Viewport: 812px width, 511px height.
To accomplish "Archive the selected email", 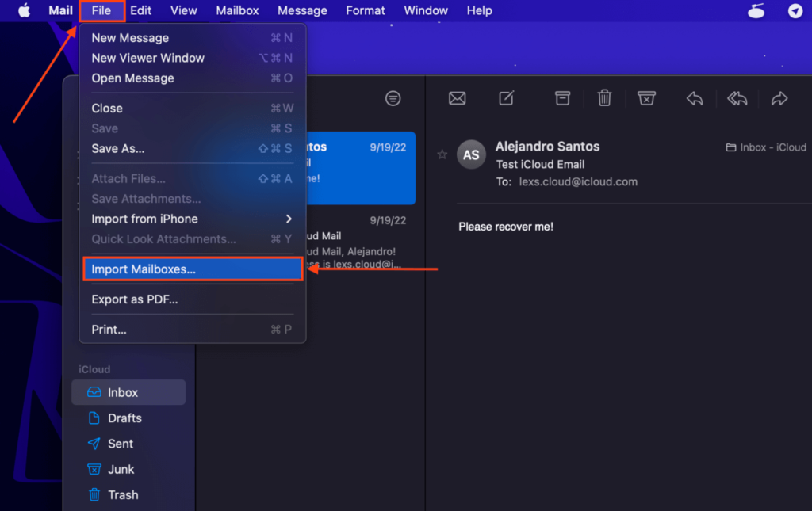I will [562, 98].
